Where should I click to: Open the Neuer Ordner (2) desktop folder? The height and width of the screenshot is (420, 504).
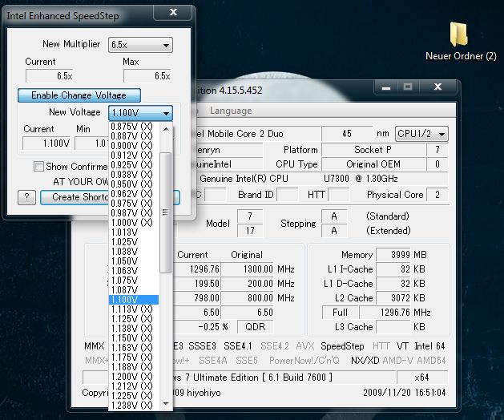coord(460,41)
